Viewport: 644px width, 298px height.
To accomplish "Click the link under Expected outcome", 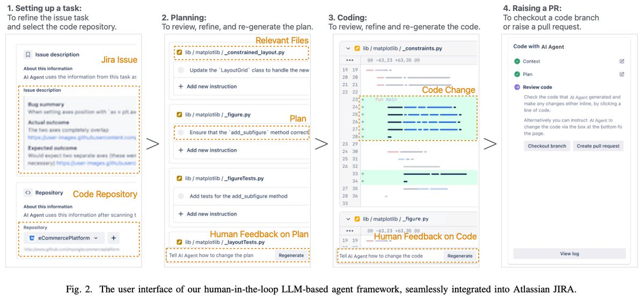I will (96, 163).
